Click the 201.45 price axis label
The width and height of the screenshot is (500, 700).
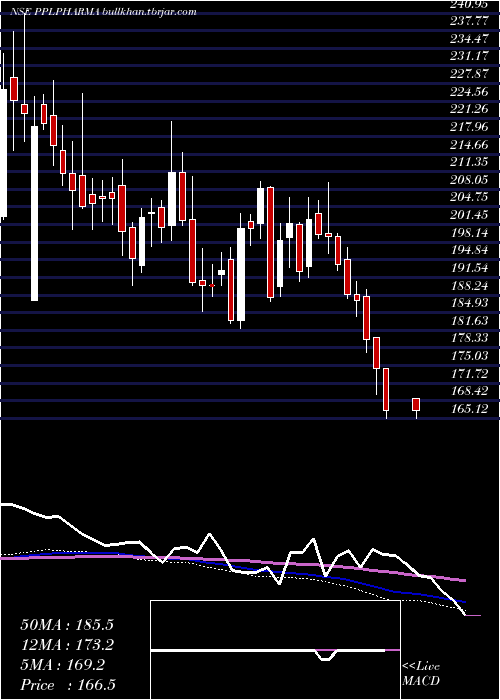pyautogui.click(x=469, y=215)
